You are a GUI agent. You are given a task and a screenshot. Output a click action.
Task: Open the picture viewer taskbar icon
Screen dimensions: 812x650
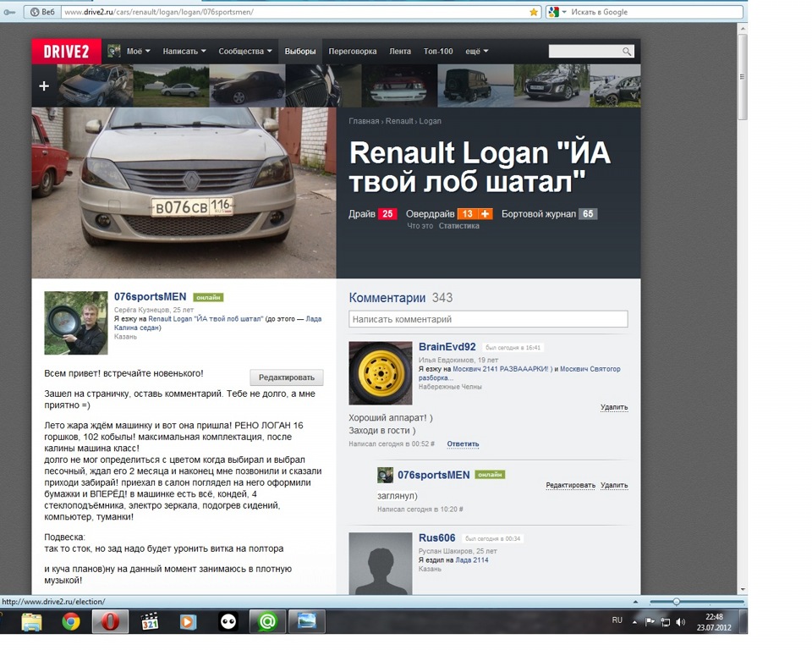(306, 621)
